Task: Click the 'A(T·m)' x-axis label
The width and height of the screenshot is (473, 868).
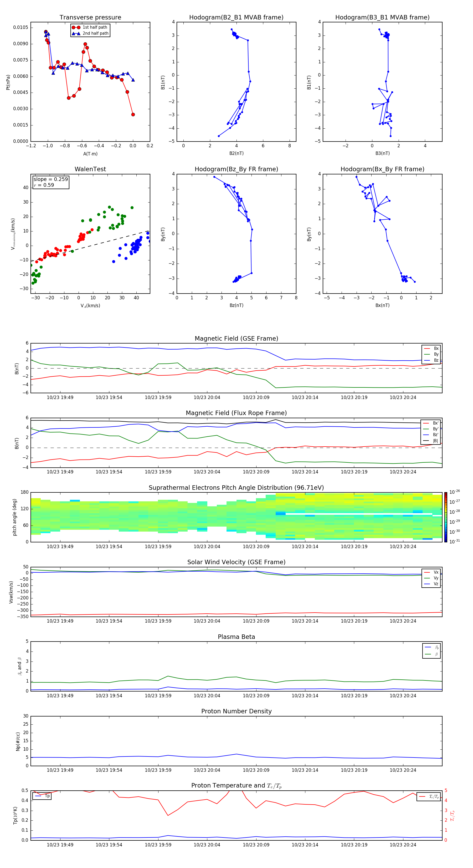Action: click(x=90, y=154)
